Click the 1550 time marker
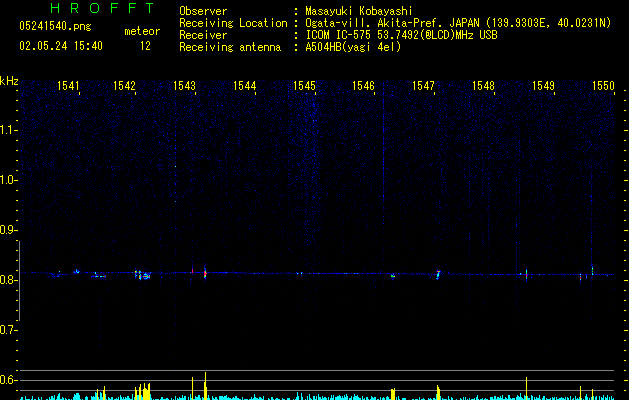Image resolution: width=629 pixels, height=400 pixels. click(x=603, y=86)
